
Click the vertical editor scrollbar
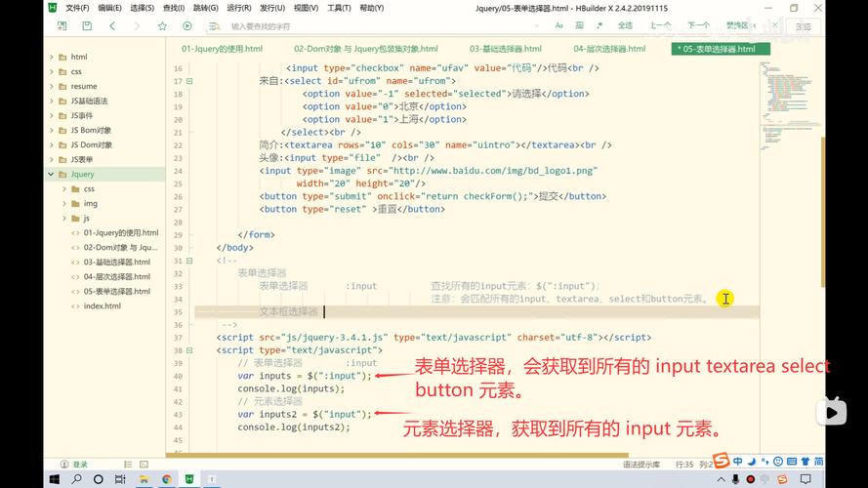pos(823,210)
